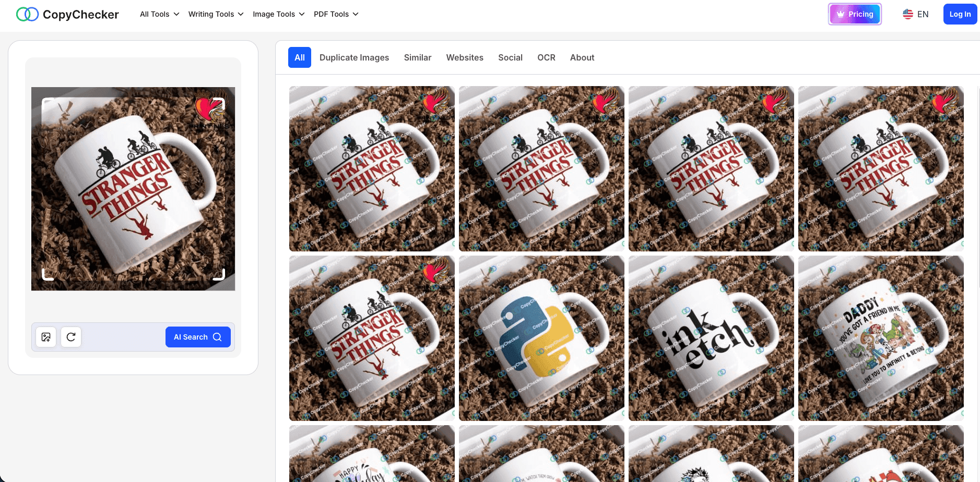Expand the Writing Tools dropdown
This screenshot has width=980, height=482.
pyautogui.click(x=216, y=14)
